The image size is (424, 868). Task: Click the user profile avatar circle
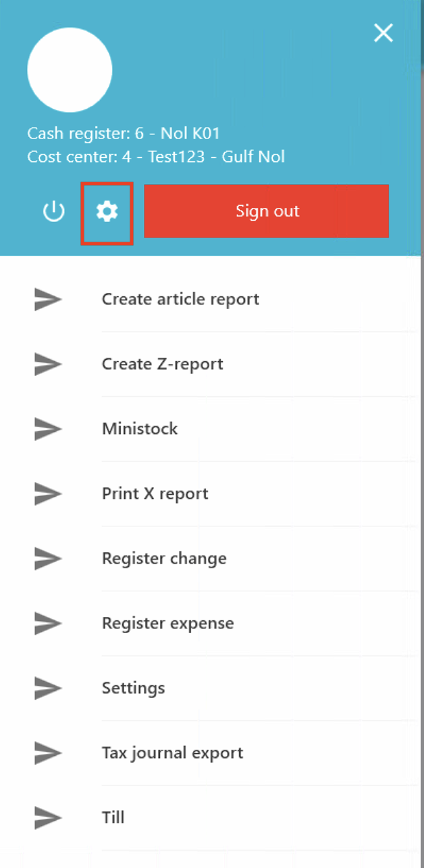click(70, 70)
